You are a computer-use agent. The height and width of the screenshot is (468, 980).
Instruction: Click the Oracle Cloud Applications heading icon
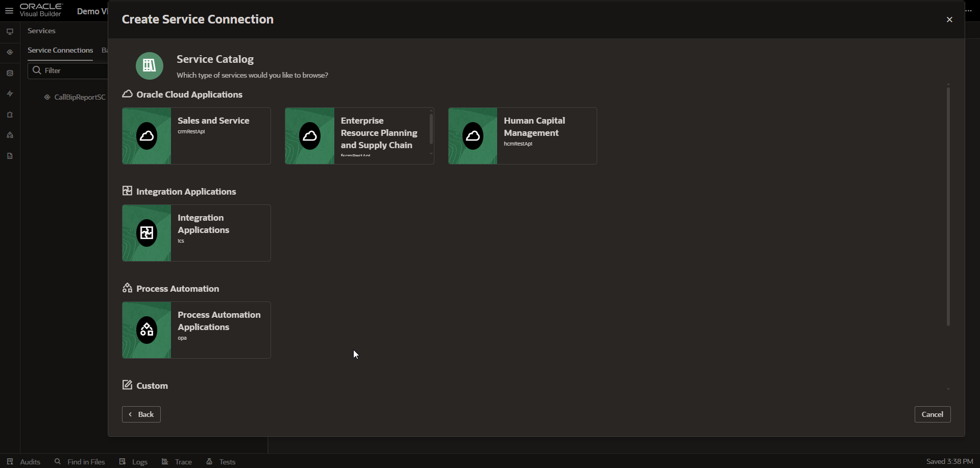(128, 94)
